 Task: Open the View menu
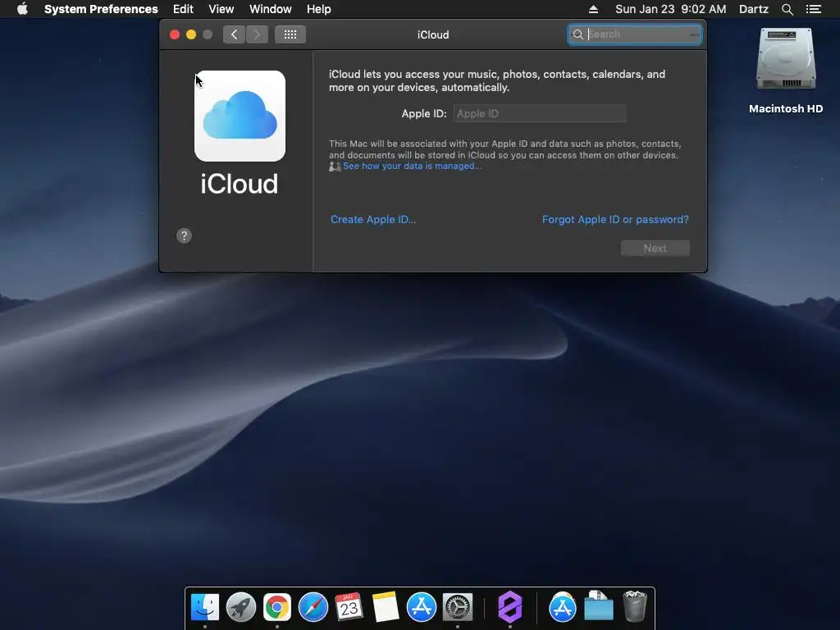pyautogui.click(x=221, y=9)
